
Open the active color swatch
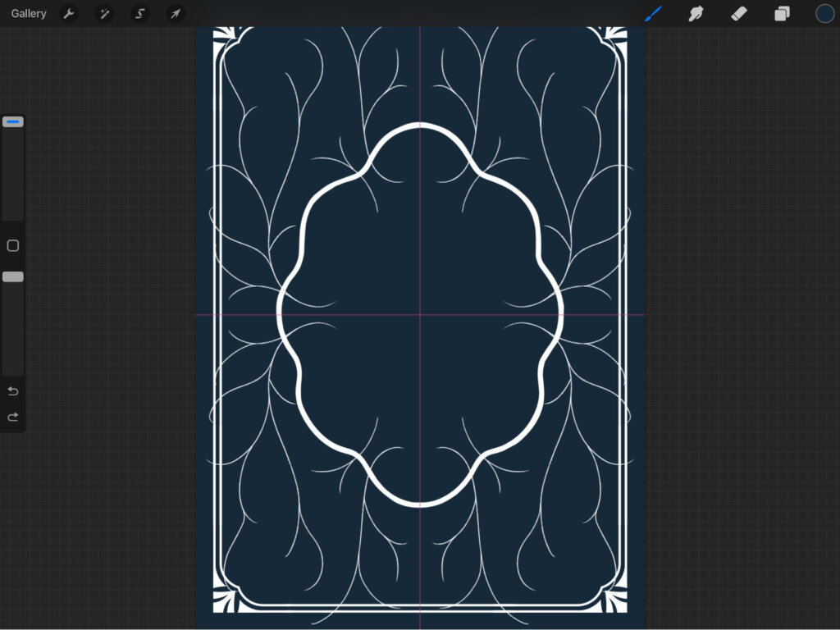tap(824, 14)
